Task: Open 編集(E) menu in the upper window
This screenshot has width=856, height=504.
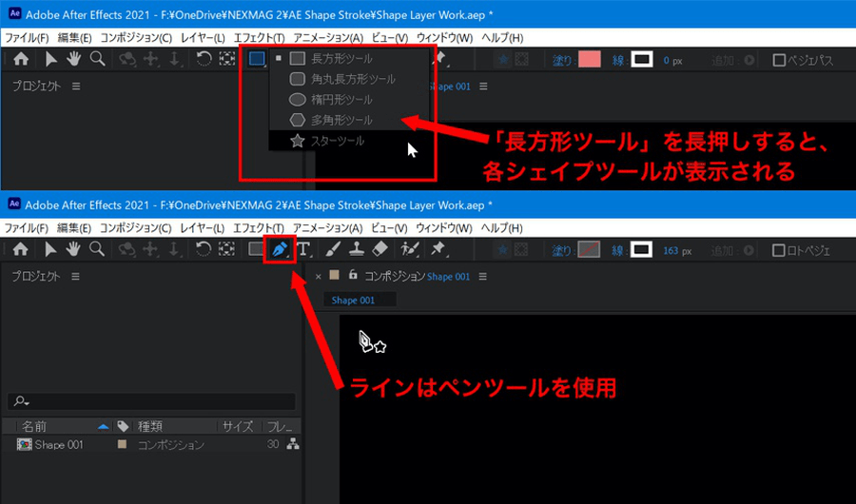Action: point(74,38)
